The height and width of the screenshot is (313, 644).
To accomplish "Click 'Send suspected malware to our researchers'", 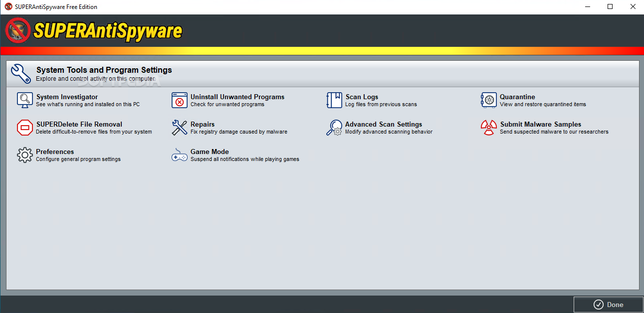I will pyautogui.click(x=554, y=132).
